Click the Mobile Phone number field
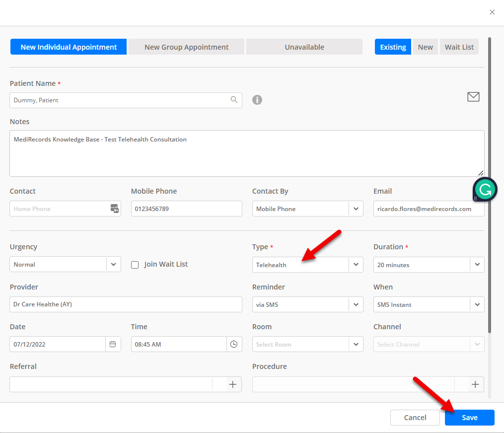The width and height of the screenshot is (504, 433). [x=186, y=209]
